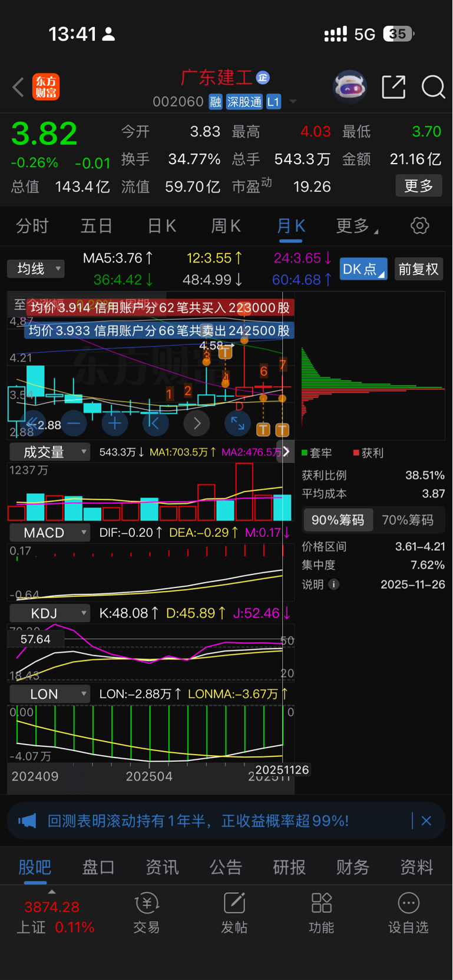Toggle DK点 indicator button
The height and width of the screenshot is (980, 453).
click(363, 269)
